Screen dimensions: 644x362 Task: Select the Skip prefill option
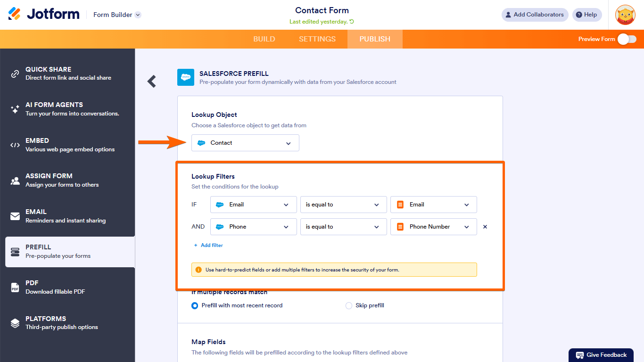click(x=349, y=305)
